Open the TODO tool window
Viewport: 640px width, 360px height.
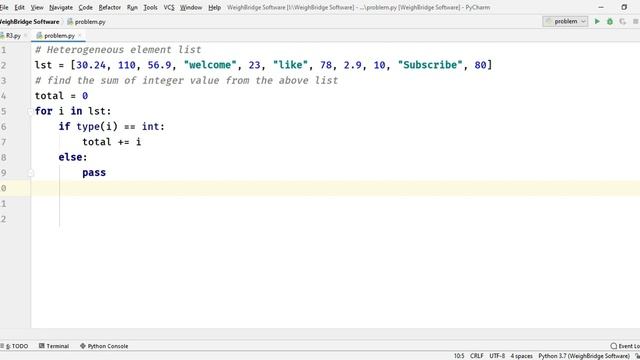tap(14, 346)
